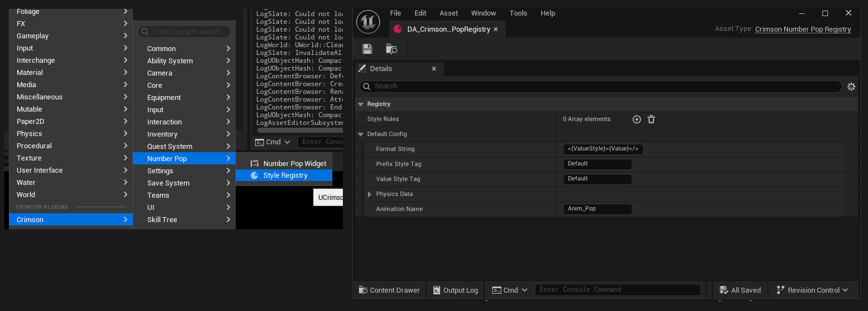
Task: Open the Common submenu
Action: 184,49
